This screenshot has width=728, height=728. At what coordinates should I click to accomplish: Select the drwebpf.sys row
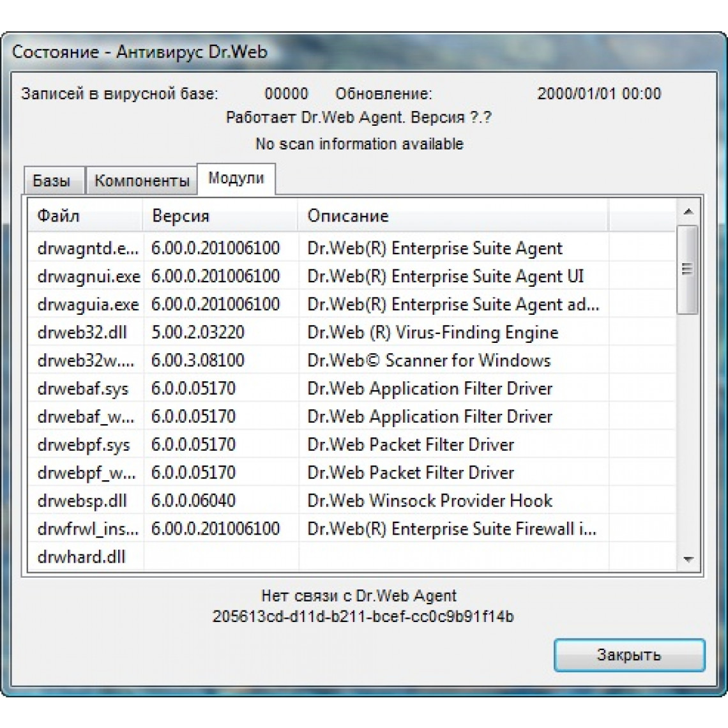351,444
